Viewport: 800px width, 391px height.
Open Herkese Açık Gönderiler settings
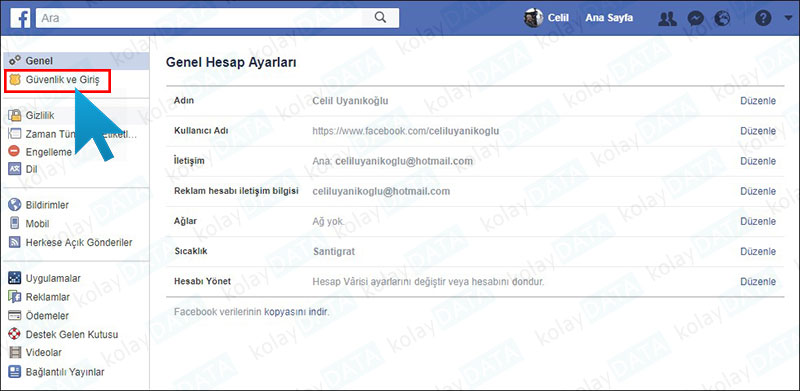click(79, 242)
